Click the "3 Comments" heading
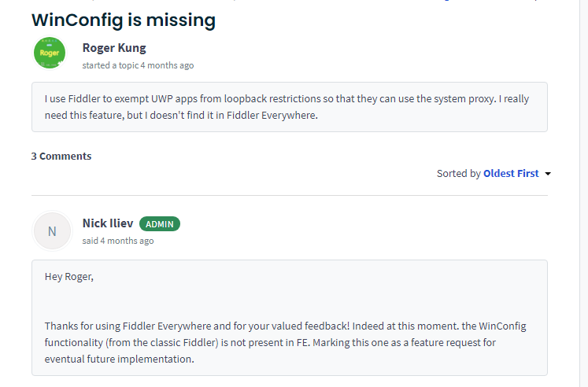Screen dimensions: 588x387 pos(61,156)
